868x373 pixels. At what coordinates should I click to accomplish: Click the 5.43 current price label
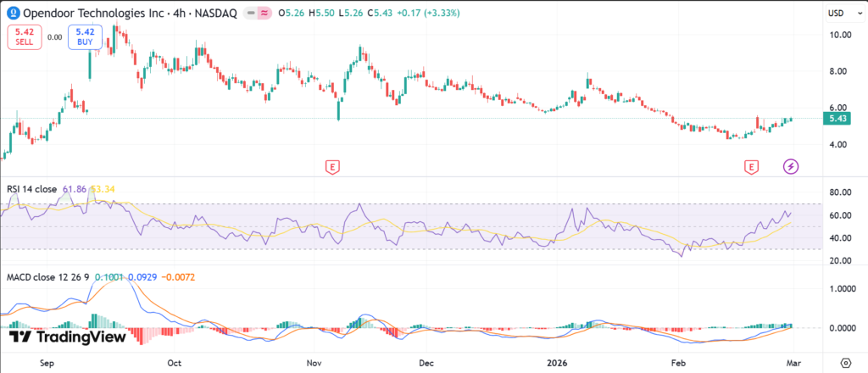pyautogui.click(x=837, y=119)
